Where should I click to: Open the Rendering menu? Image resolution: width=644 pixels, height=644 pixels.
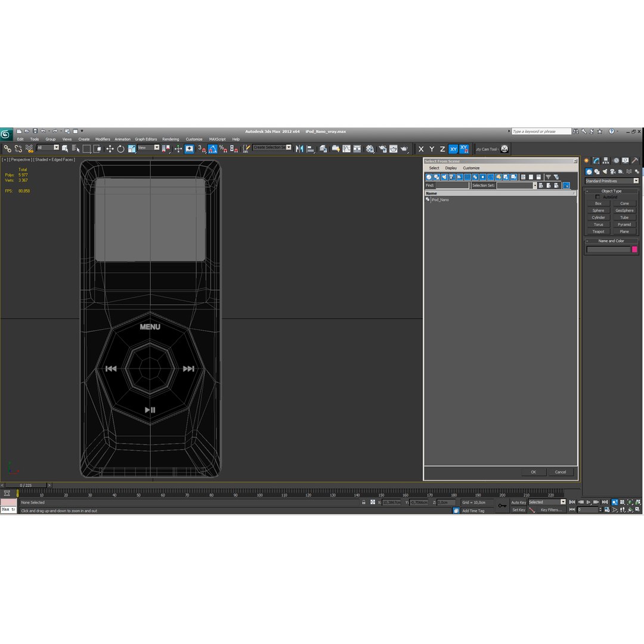171,139
